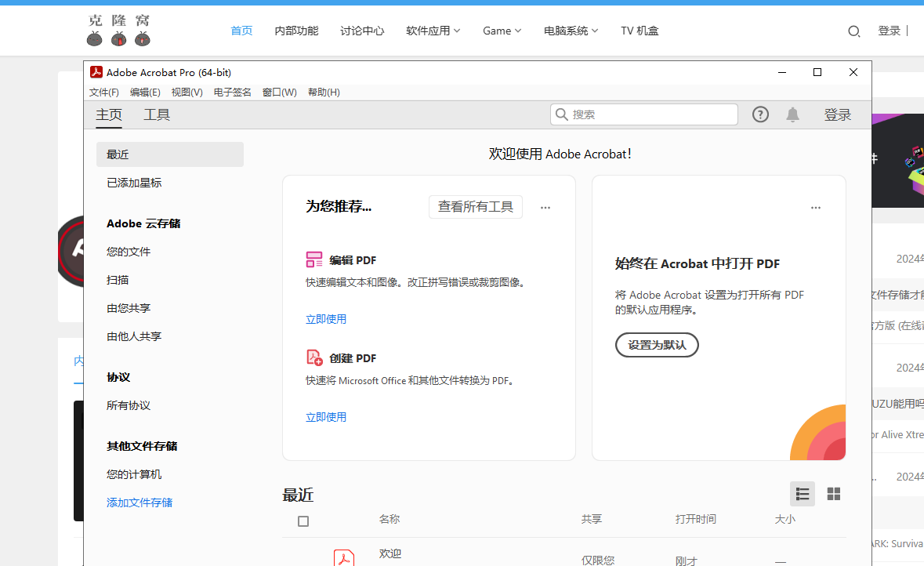Image resolution: width=924 pixels, height=566 pixels.
Task: Click 首页 on website navigation
Action: pos(241,31)
